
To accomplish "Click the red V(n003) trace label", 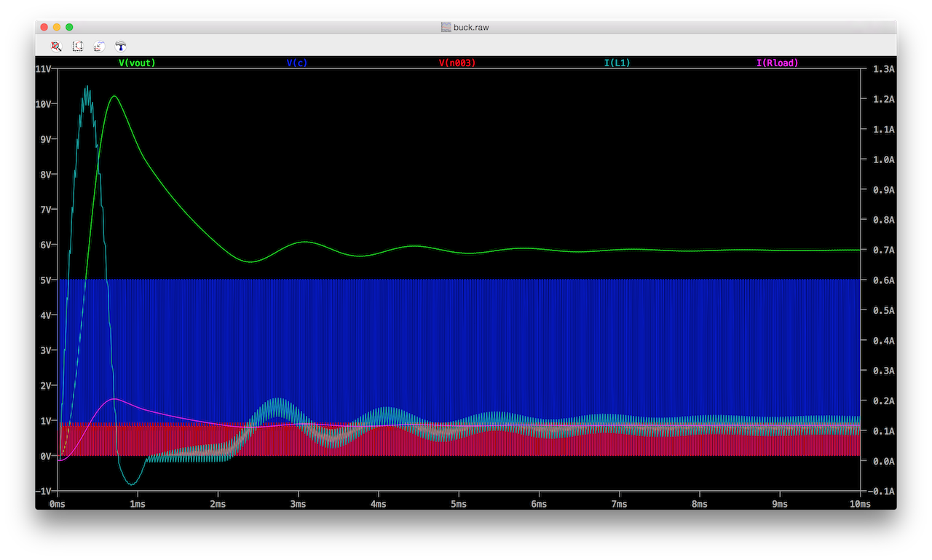I will pyautogui.click(x=457, y=63).
